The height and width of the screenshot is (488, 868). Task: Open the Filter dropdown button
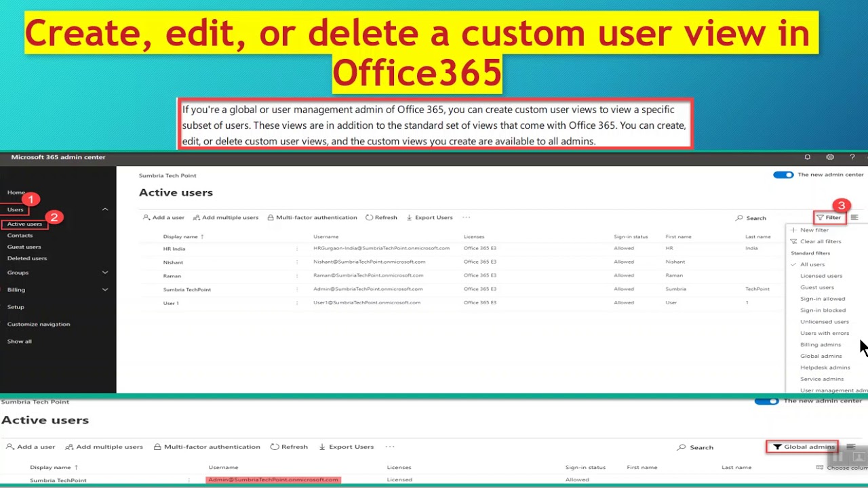coord(829,218)
